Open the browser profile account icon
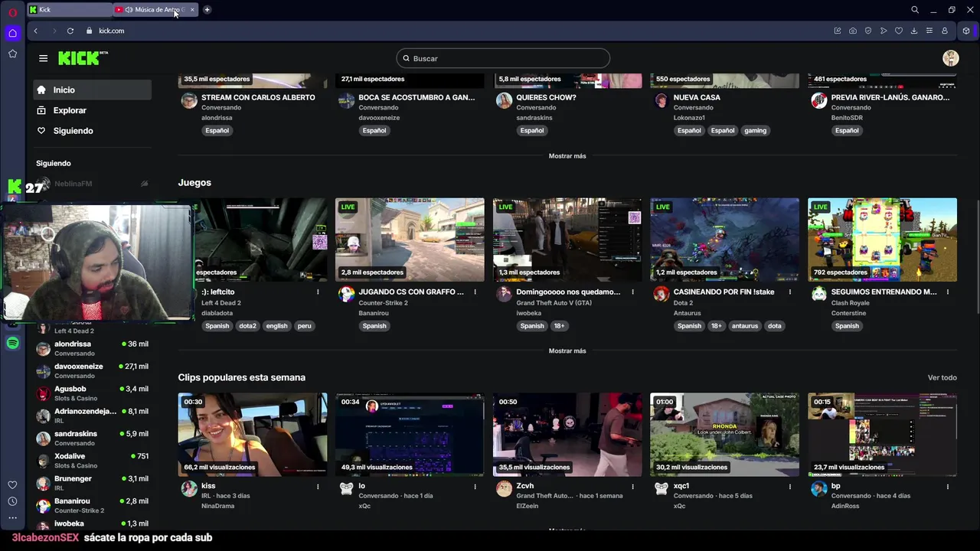Viewport: 980px width, 551px height. pos(945,31)
